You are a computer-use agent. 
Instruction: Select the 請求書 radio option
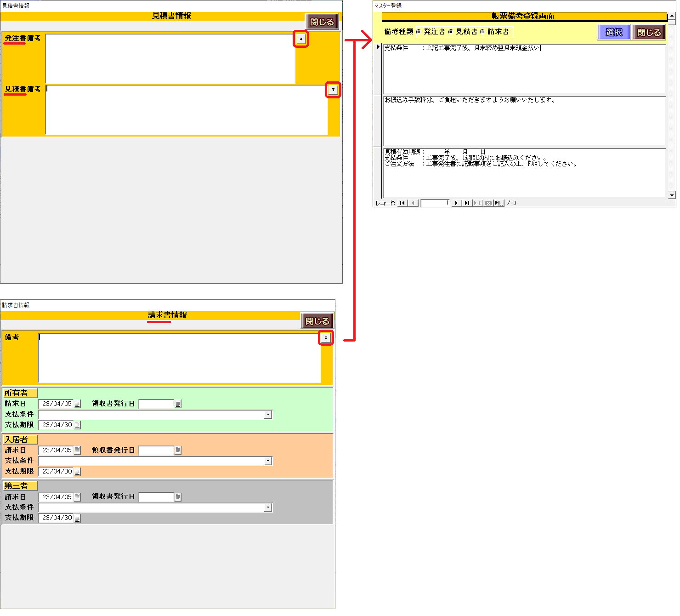coord(482,32)
